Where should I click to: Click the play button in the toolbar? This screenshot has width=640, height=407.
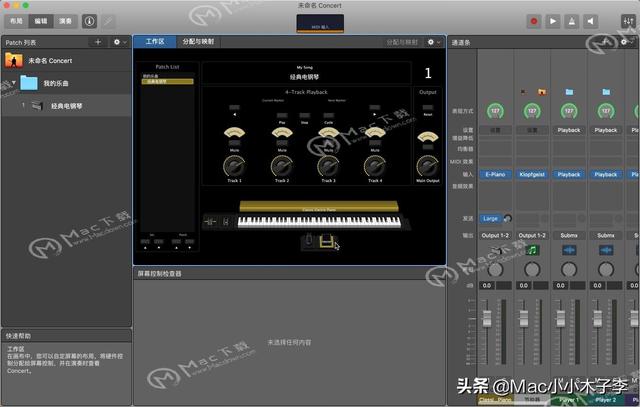(x=553, y=21)
